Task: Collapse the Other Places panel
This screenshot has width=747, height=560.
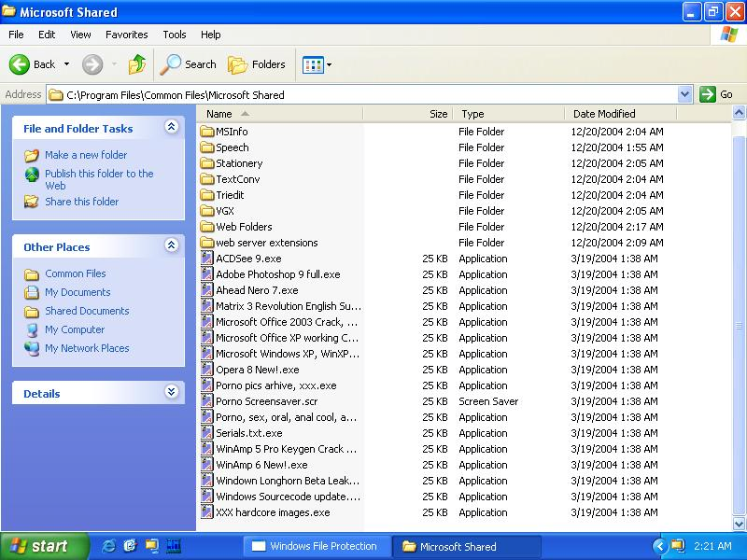Action: tap(172, 245)
